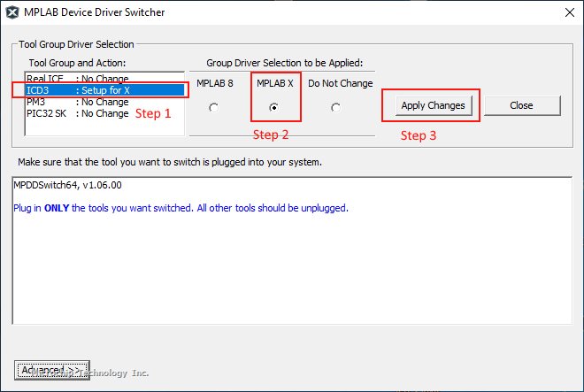Select the PIC32 SK tool group entry
The image size is (584, 392).
pos(78,113)
